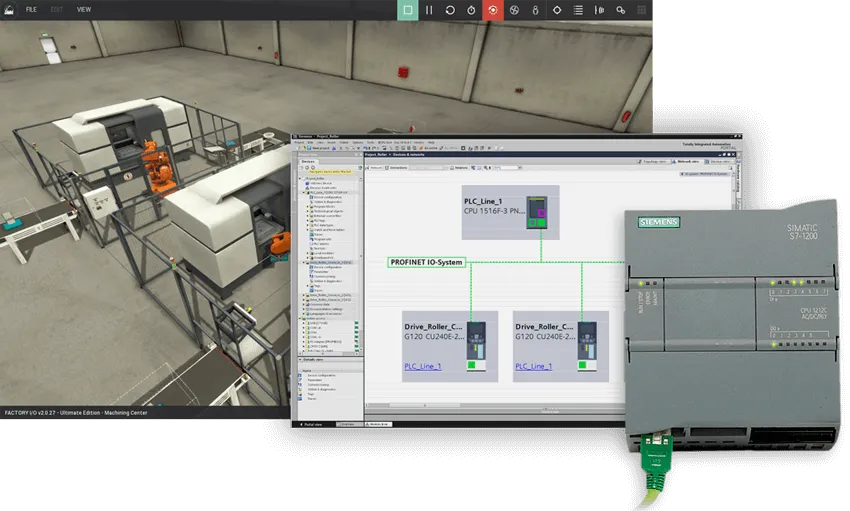Click the grid palette icon at the toolbar end
The height and width of the screenshot is (511, 850).
point(642,10)
